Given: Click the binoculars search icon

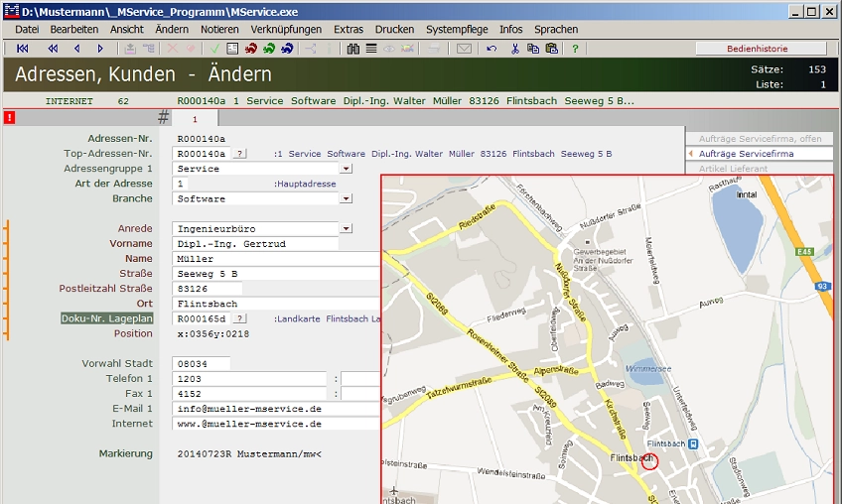Looking at the screenshot, I should [353, 48].
